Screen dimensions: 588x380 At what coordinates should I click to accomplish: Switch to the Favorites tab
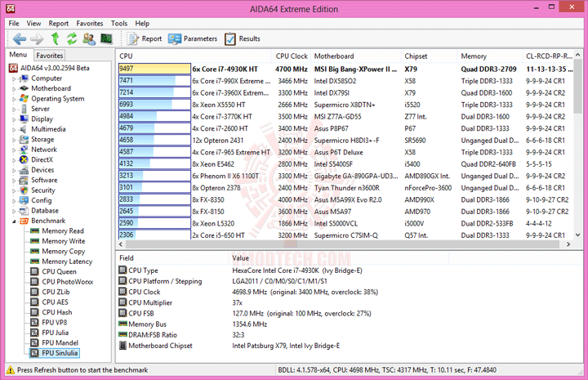point(50,56)
